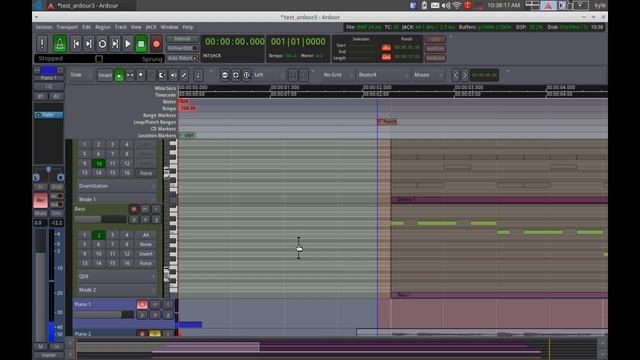
Task: Mute the Piano 1 track
Action: click(x=155, y=304)
